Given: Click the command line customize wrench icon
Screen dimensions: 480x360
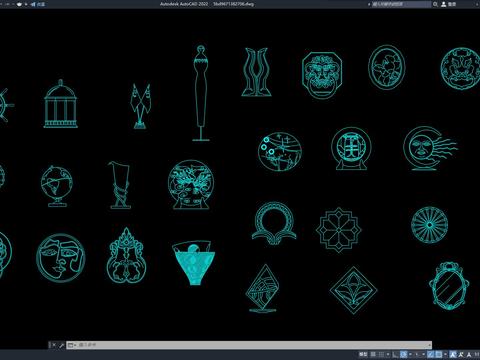Looking at the screenshot, I should point(61,345).
